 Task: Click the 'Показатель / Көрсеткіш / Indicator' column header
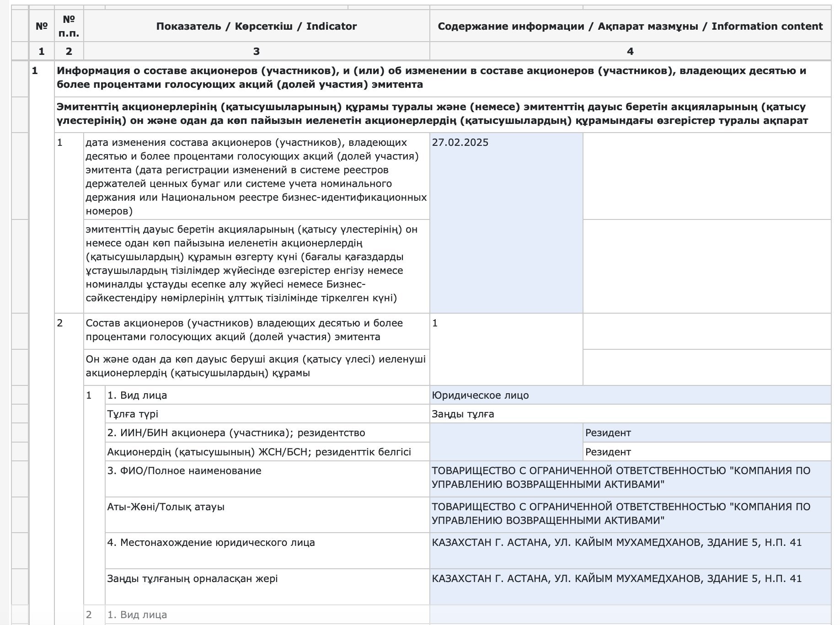point(256,26)
